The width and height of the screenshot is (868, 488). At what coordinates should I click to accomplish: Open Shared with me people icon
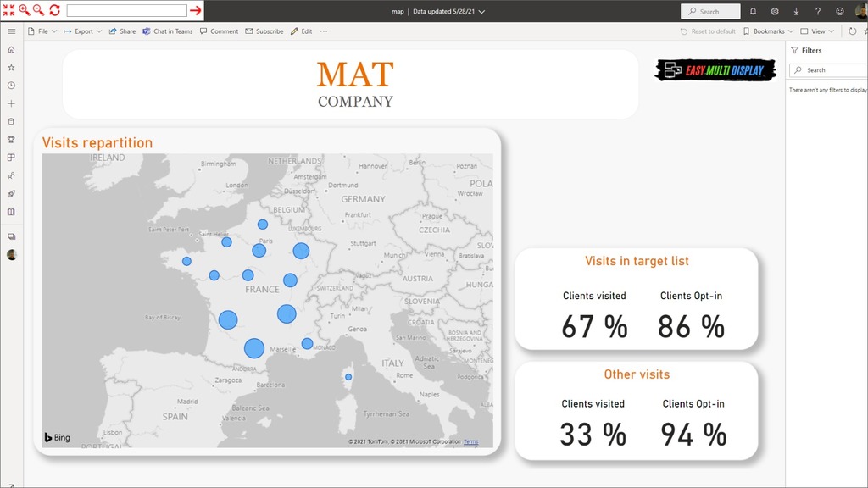pyautogui.click(x=11, y=175)
